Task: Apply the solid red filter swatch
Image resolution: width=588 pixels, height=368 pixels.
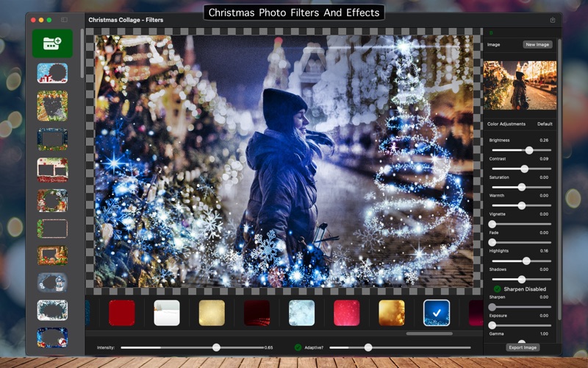Action: [x=122, y=313]
